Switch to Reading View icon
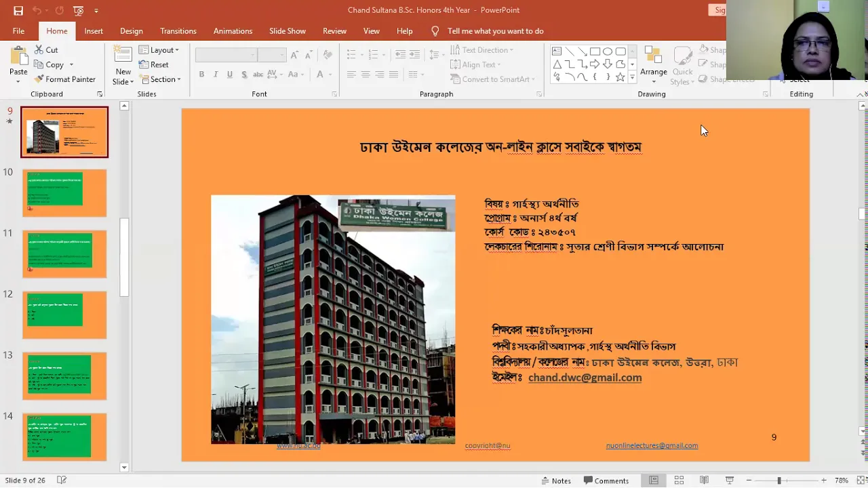 pyautogui.click(x=704, y=481)
